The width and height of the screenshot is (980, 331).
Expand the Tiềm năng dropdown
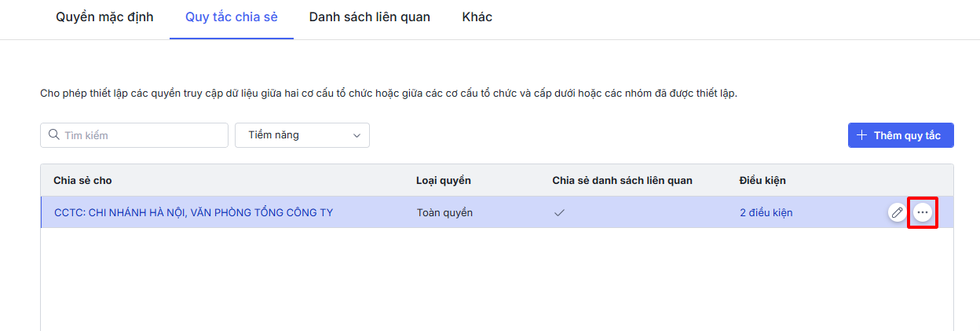tap(302, 135)
